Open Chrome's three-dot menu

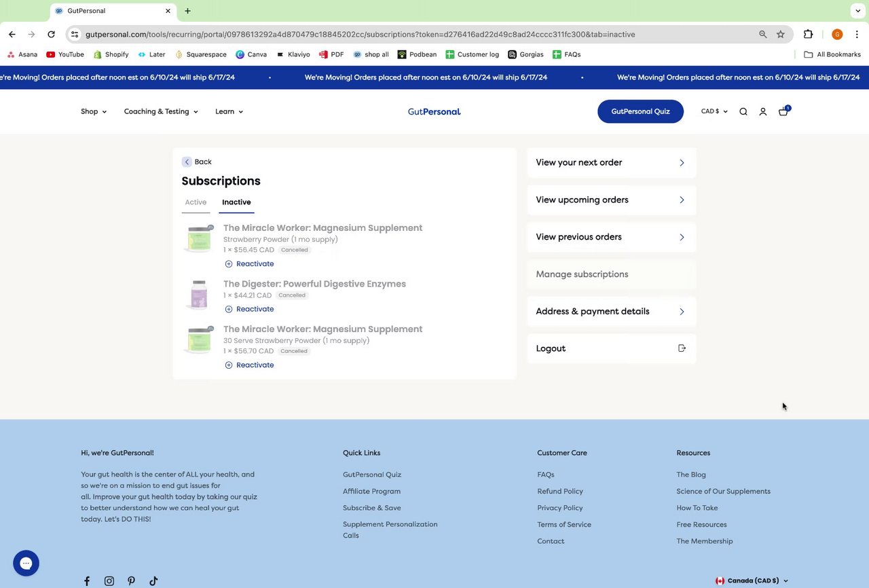coord(857,34)
